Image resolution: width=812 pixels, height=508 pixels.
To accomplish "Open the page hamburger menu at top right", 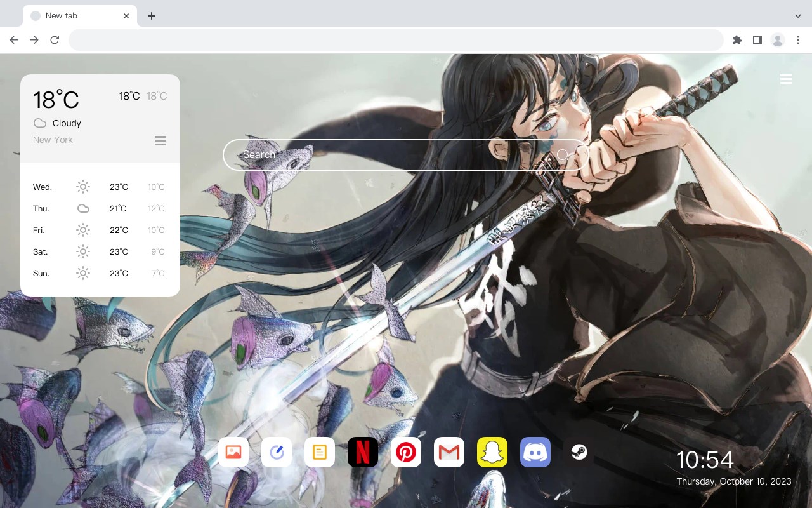I will click(x=786, y=79).
